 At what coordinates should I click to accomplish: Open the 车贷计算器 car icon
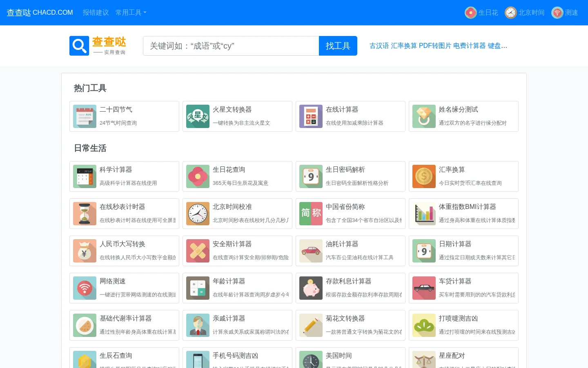424,288
